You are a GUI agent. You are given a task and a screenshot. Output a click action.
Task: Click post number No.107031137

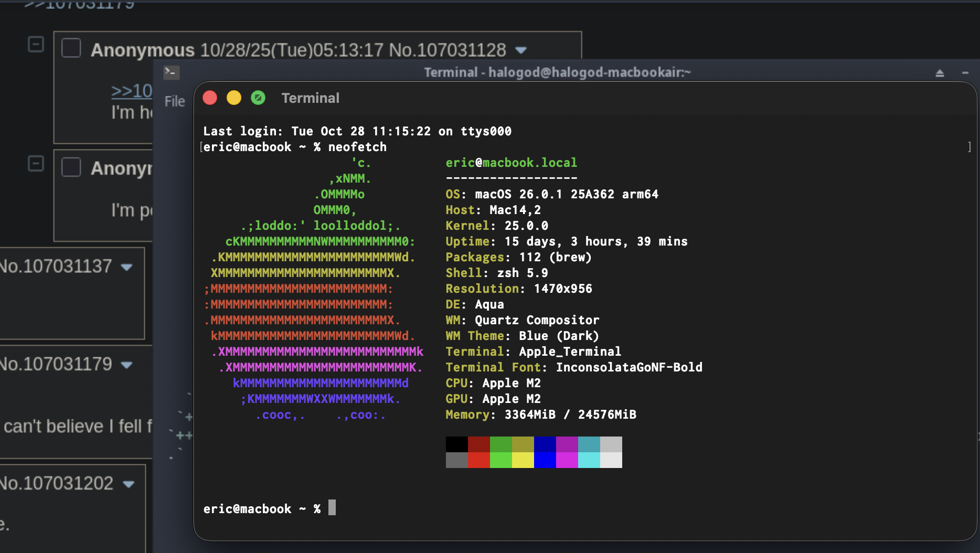(56, 266)
